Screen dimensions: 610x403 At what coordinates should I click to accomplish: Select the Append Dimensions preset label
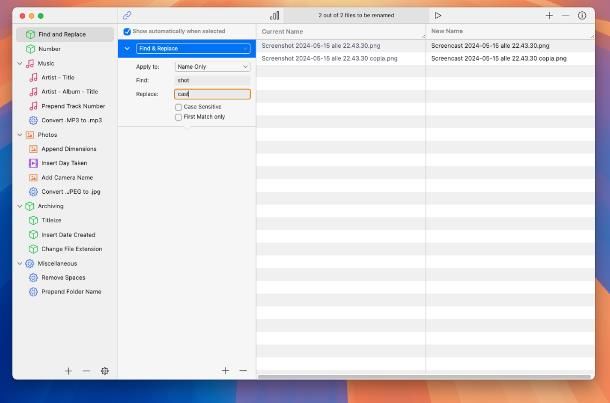(69, 149)
